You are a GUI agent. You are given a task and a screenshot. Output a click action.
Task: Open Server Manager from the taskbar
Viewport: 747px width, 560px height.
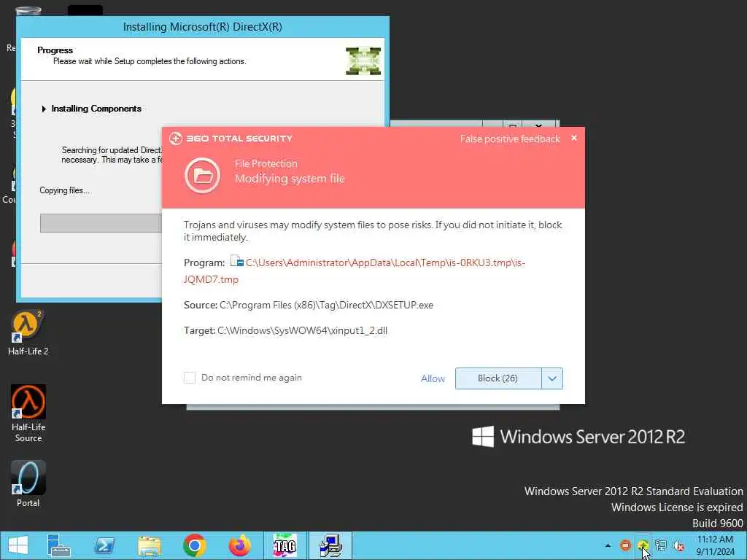[x=58, y=545]
